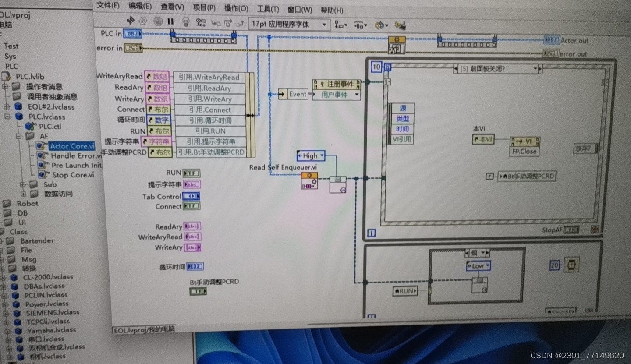Click the Reorder objects toolbar icon
This screenshot has width=631, height=364.
[380, 25]
